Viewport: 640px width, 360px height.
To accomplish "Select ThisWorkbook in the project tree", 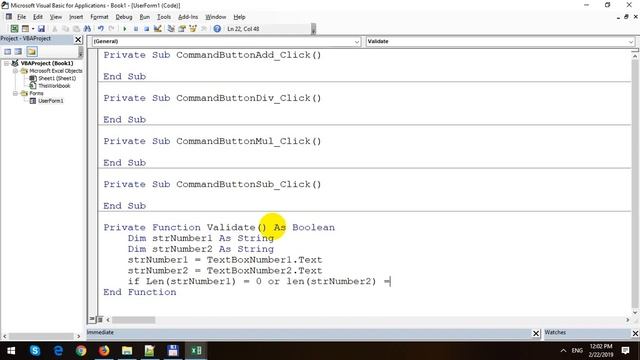I will pyautogui.click(x=54, y=86).
